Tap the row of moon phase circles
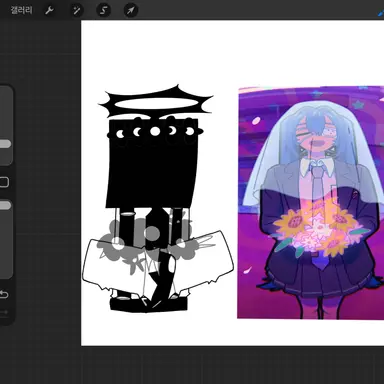Viewport: 384px width, 384px height. pyautogui.click(x=155, y=132)
